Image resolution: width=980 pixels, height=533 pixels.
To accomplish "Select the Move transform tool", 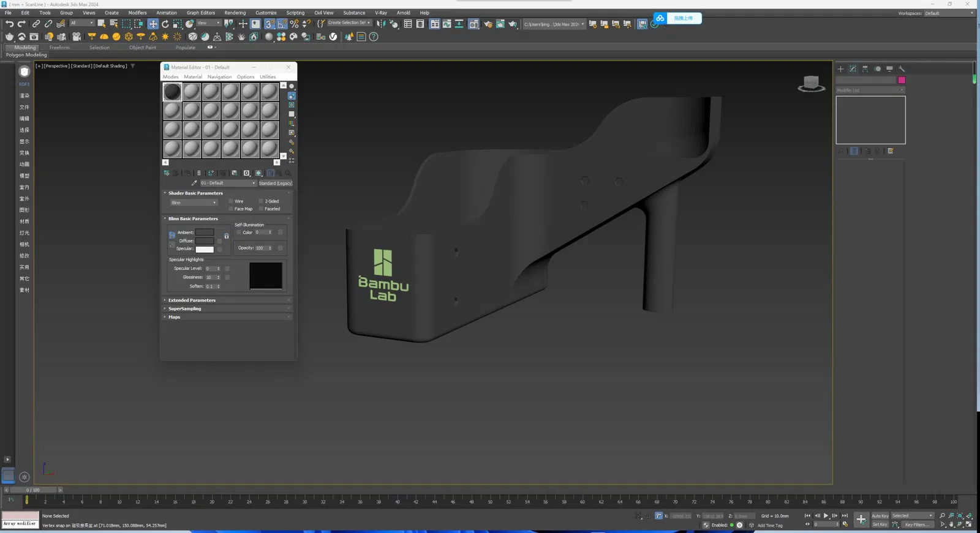I will point(153,24).
